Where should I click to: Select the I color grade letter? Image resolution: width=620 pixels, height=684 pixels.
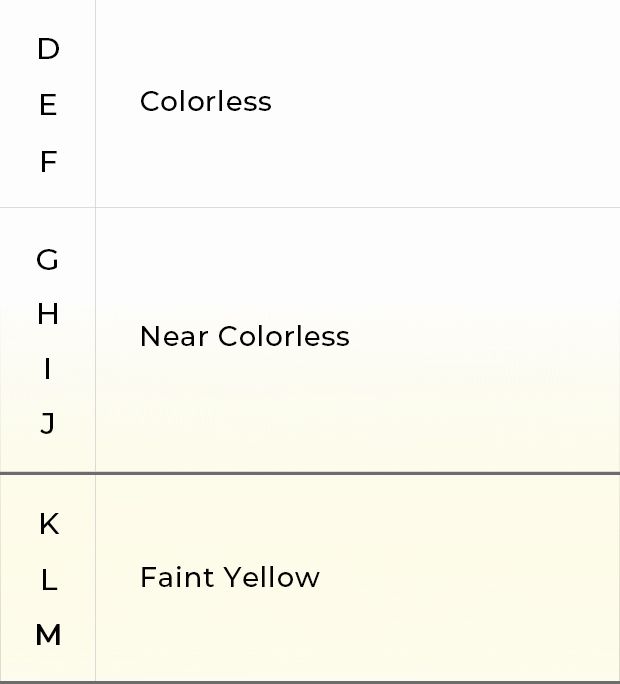pyautogui.click(x=48, y=369)
